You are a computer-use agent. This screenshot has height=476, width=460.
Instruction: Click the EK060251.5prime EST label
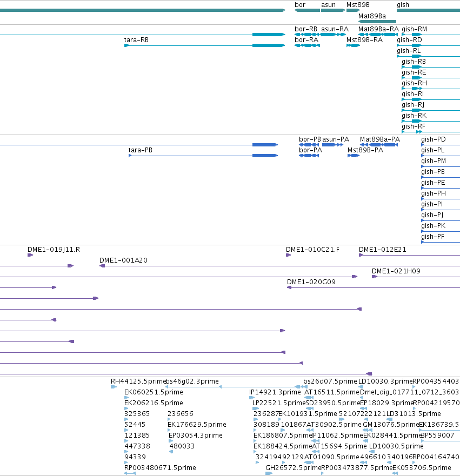(x=154, y=392)
